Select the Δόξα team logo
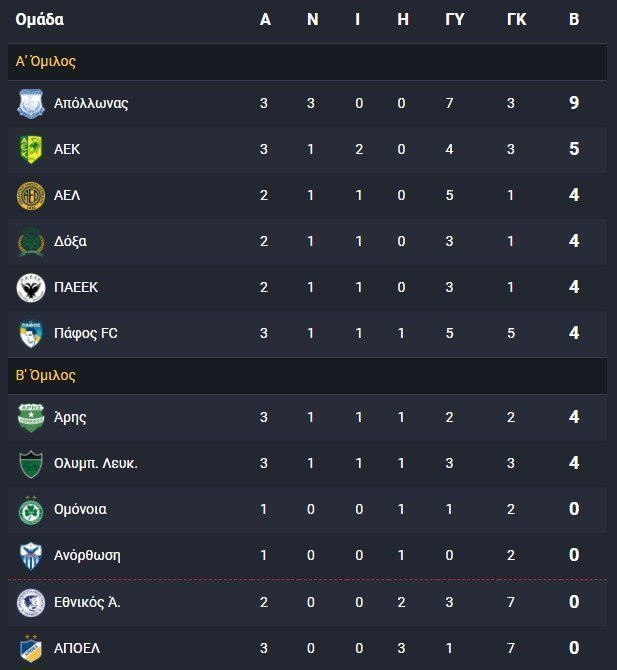The height and width of the screenshot is (670, 617). pos(31,241)
